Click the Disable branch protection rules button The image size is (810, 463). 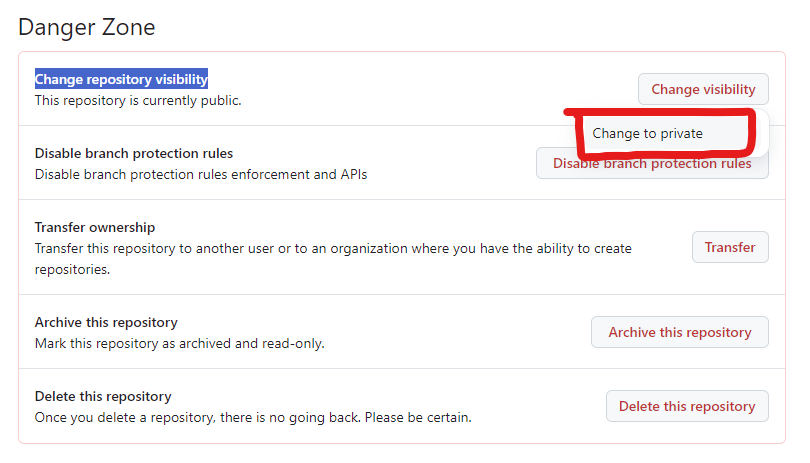point(652,163)
